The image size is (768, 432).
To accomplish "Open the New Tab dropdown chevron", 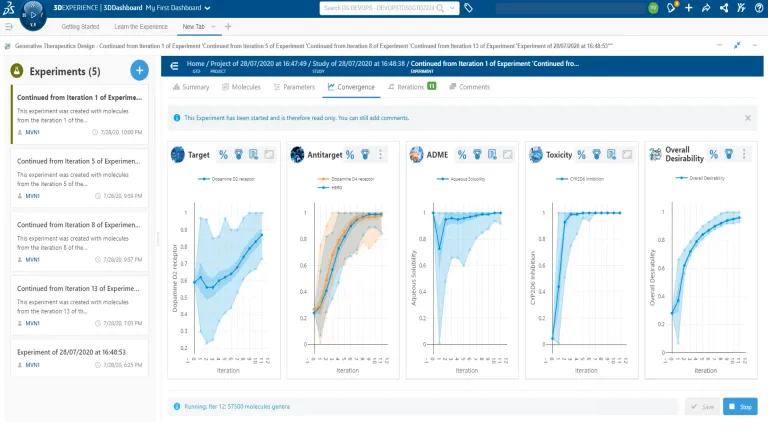I will click(213, 26).
